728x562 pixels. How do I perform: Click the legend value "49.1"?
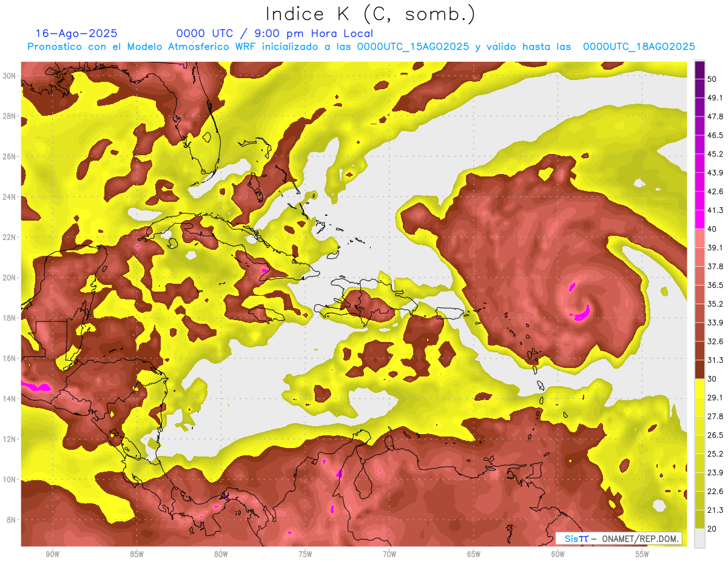click(715, 98)
